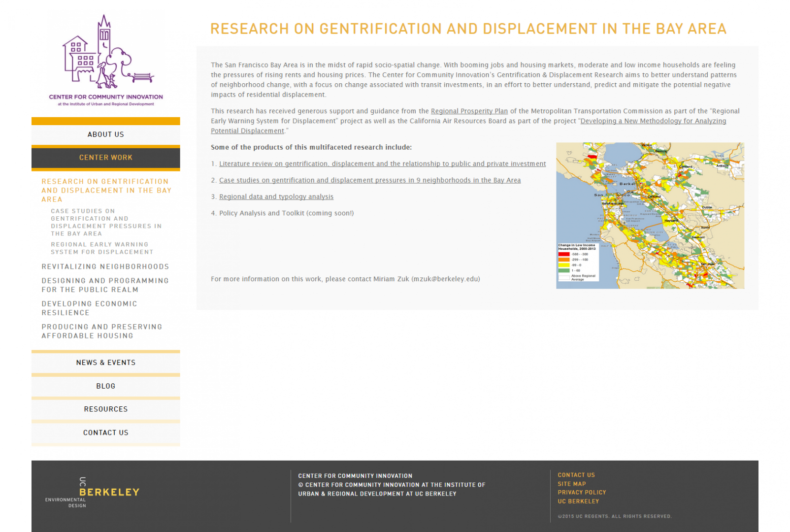Viewport: 790px width, 532px height.
Task: Open the Literature review on gentrification link
Action: [x=382, y=164]
